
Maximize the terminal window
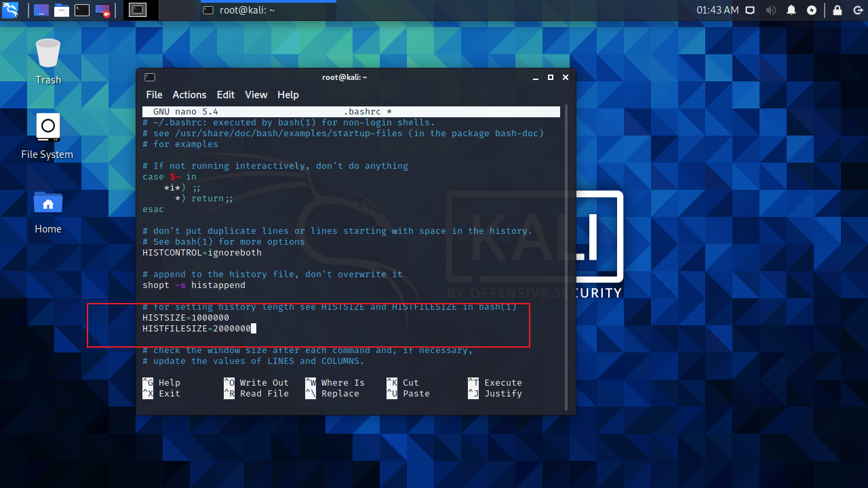(x=551, y=77)
